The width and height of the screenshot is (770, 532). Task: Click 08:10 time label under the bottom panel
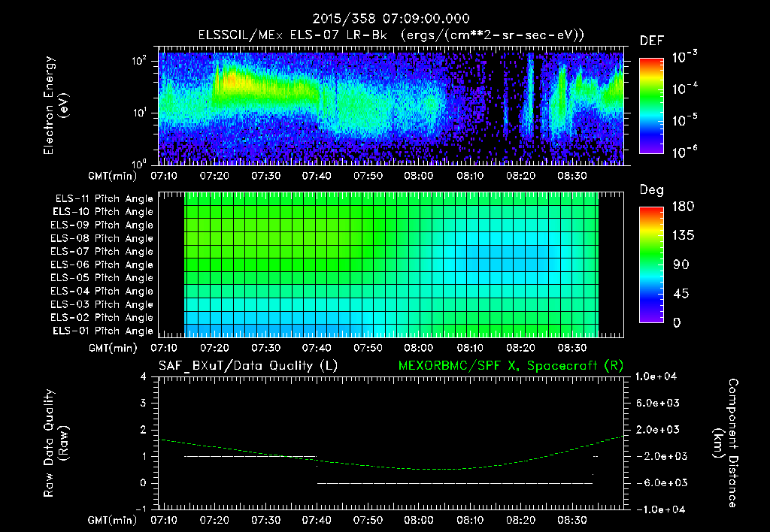tap(470, 520)
